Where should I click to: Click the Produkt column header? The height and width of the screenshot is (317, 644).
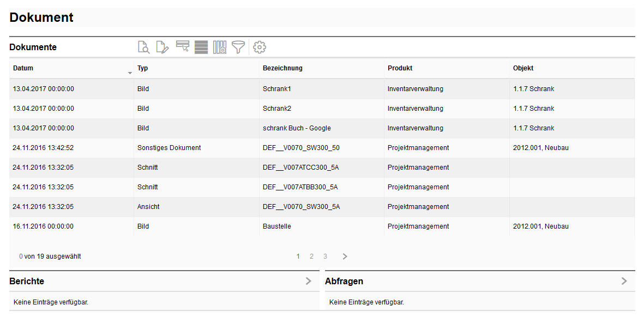tap(400, 68)
